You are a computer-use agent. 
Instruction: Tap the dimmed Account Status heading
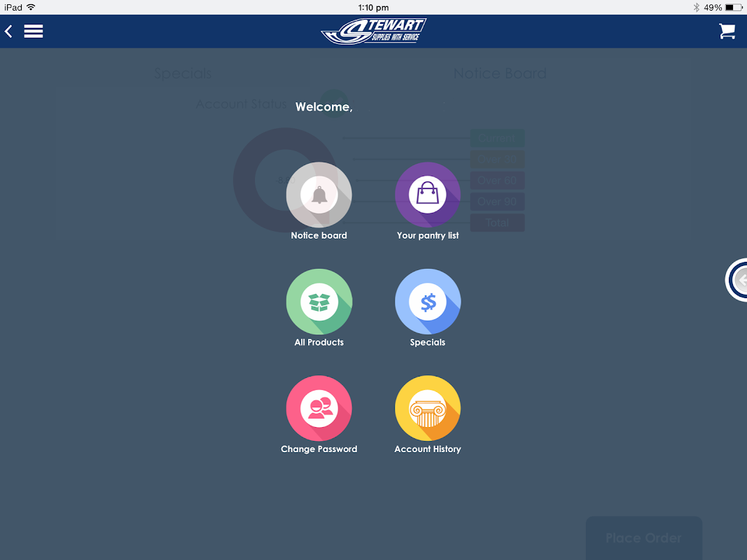point(241,104)
